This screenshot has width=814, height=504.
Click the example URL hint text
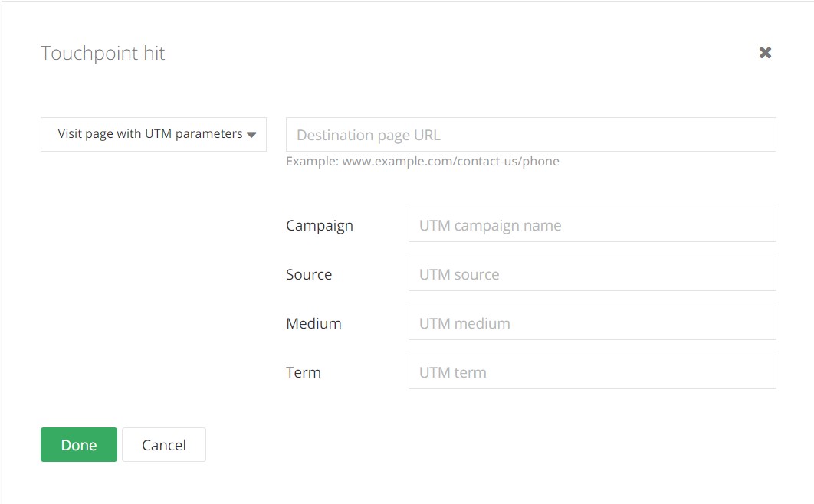[x=422, y=162]
